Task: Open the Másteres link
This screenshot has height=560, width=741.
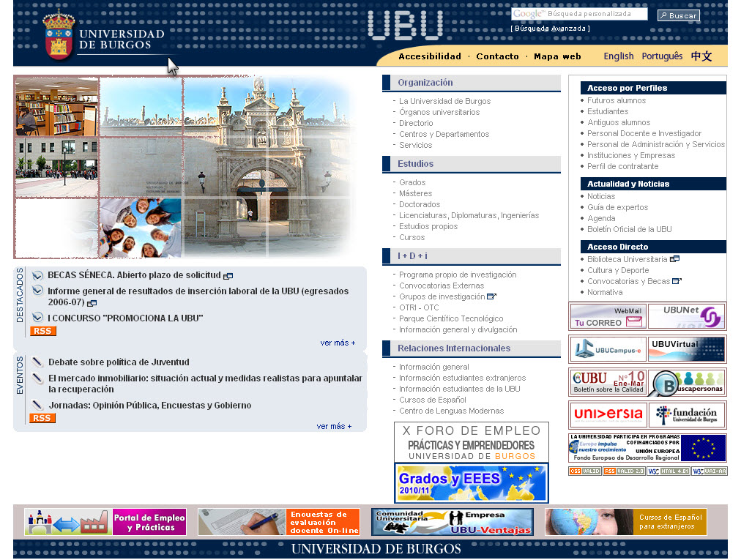Action: 415,193
